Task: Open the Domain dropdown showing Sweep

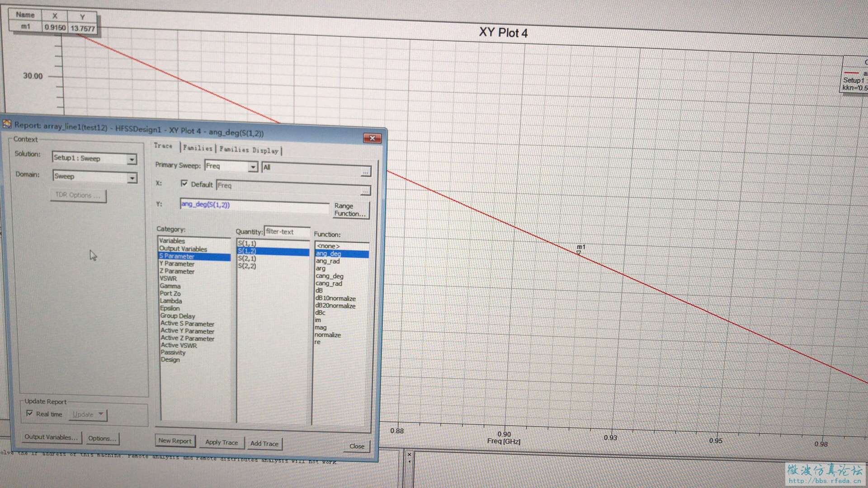Action: [132, 178]
